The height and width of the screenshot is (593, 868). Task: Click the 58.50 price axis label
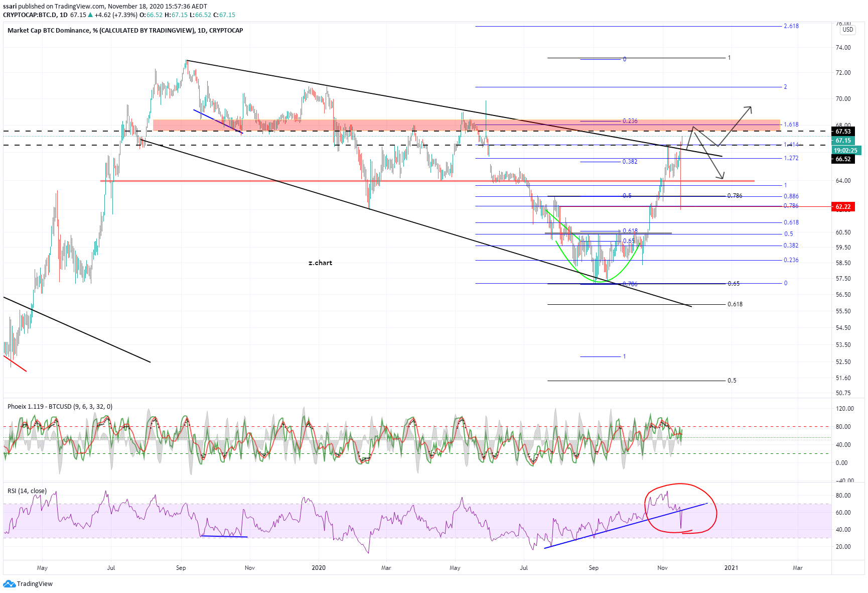pos(843,263)
